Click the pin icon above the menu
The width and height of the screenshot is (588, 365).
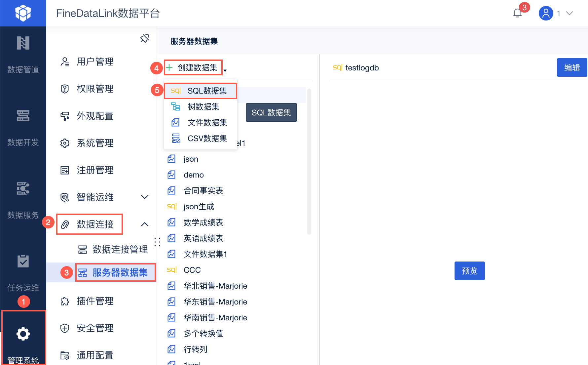(x=145, y=38)
